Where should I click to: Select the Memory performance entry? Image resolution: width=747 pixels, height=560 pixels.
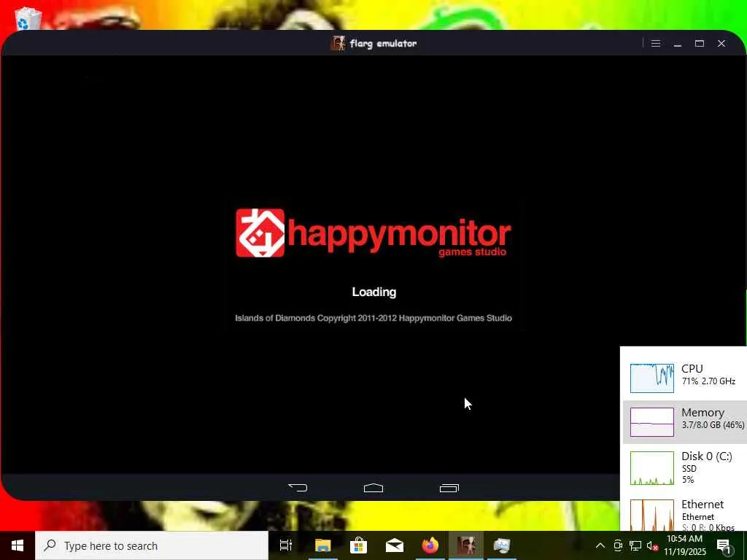click(x=685, y=422)
